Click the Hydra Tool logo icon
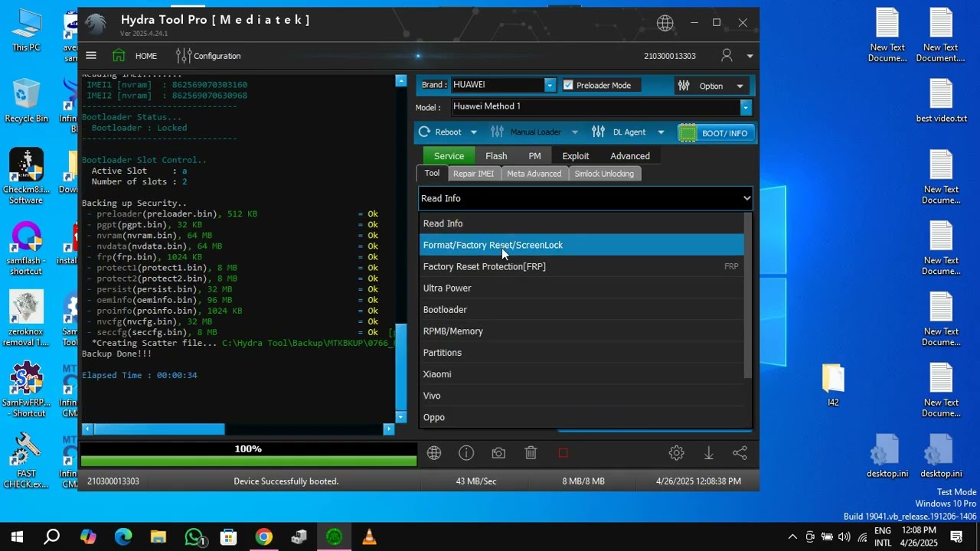The width and height of the screenshot is (980, 551). click(x=96, y=23)
